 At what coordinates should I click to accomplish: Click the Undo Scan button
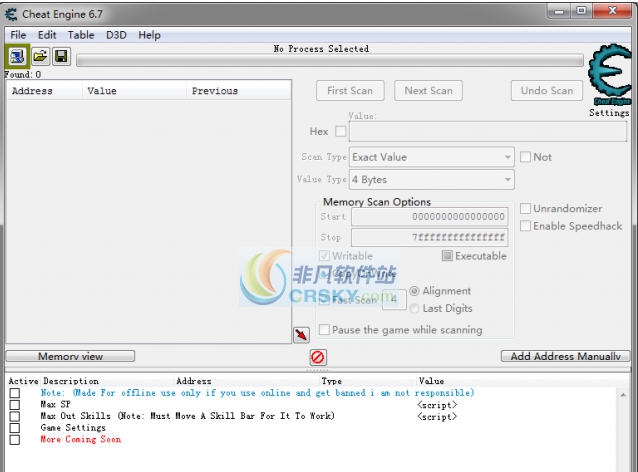tap(547, 90)
